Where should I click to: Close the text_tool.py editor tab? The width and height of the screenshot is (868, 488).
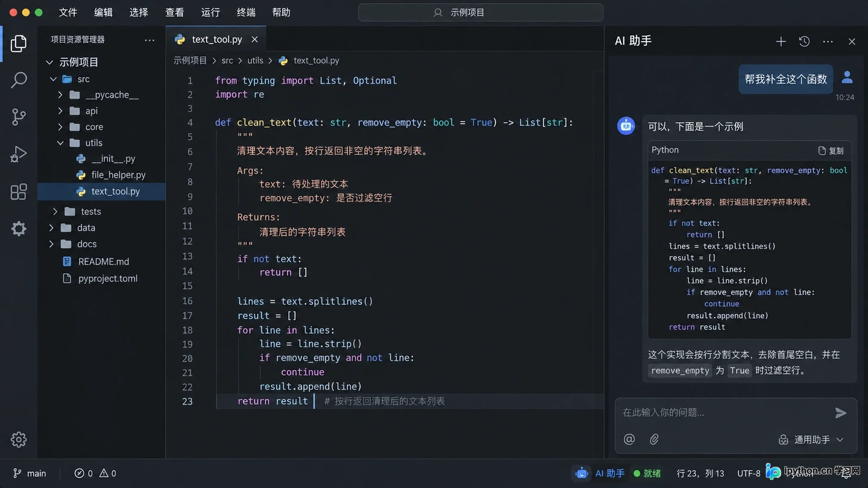254,39
